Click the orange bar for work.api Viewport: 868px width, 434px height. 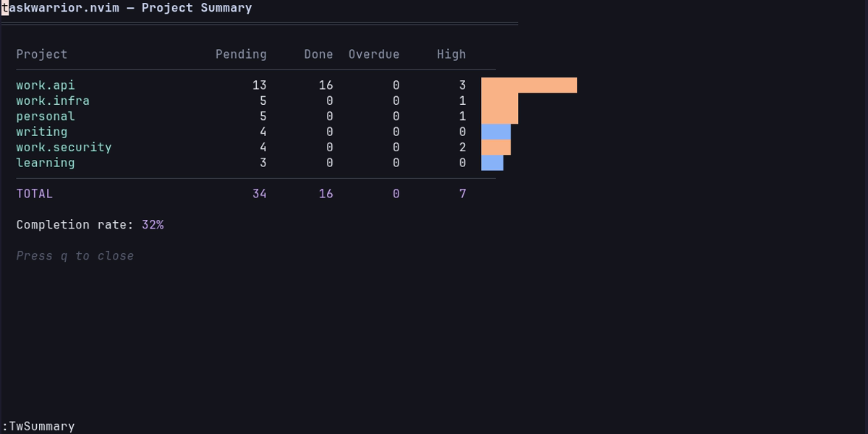529,85
